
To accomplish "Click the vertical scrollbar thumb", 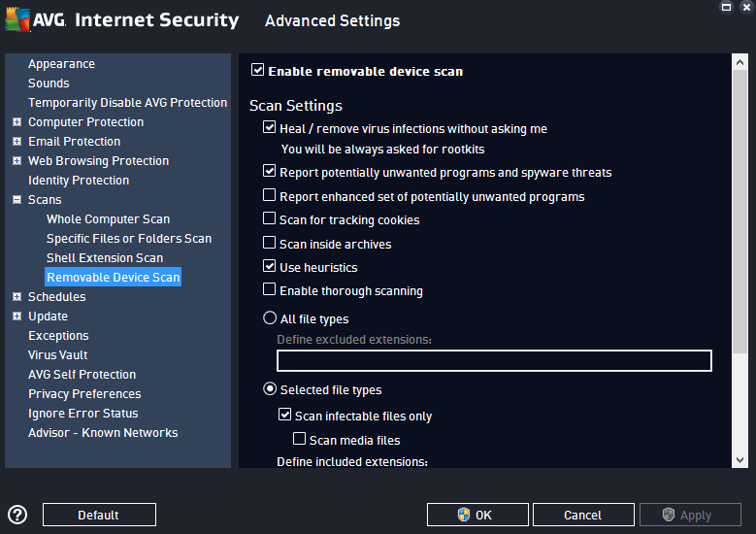I will point(740,212).
